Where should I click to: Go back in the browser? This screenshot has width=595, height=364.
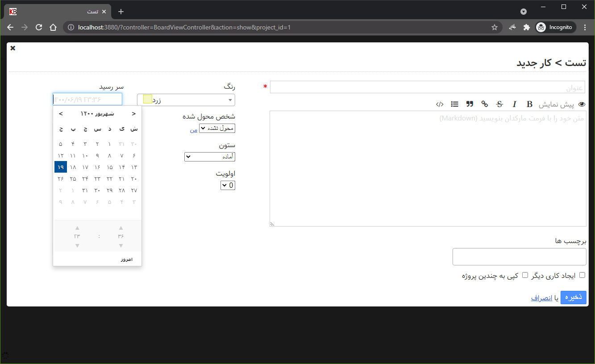[10, 27]
